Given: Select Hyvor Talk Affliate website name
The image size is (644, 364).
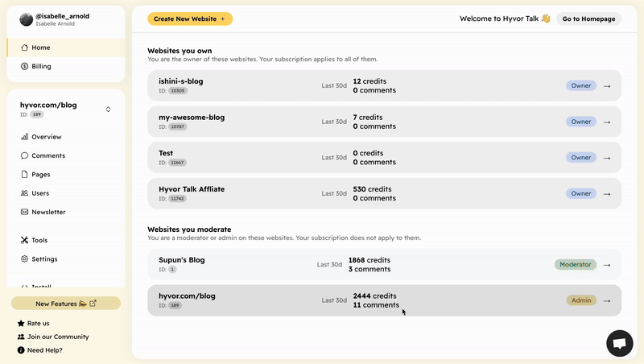Looking at the screenshot, I should [192, 189].
